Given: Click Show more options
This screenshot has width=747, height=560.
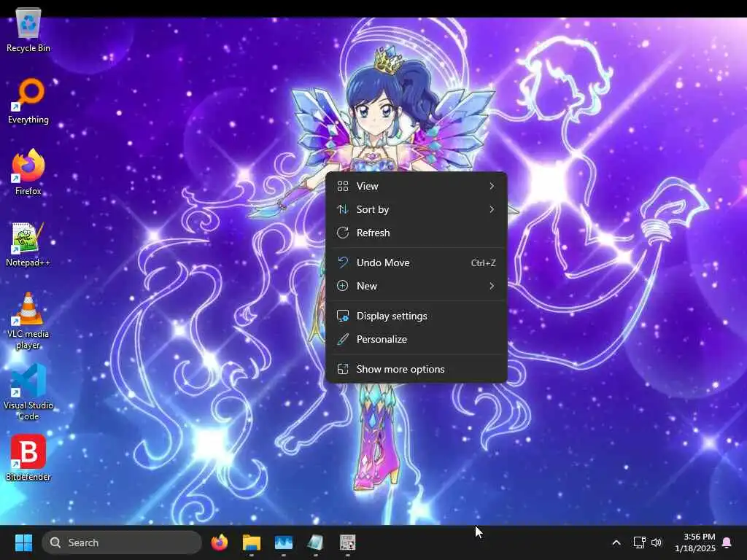Looking at the screenshot, I should pos(416,370).
